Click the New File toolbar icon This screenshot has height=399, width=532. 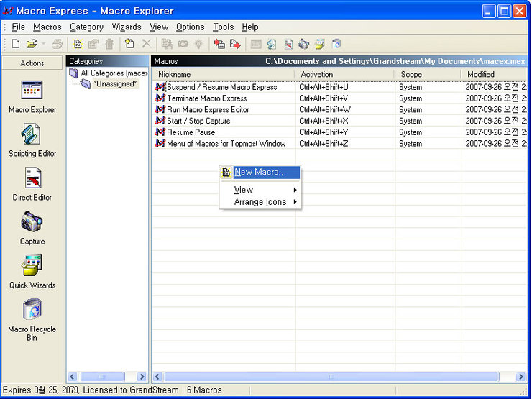point(15,44)
